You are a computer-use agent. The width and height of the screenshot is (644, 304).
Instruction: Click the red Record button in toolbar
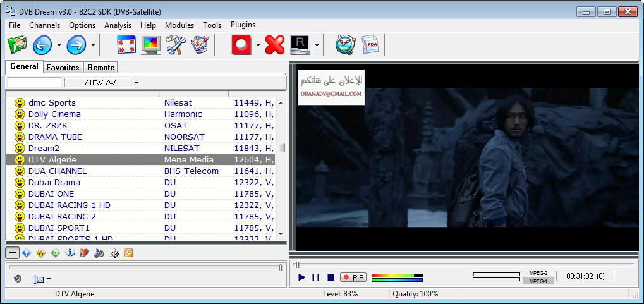pos(241,44)
